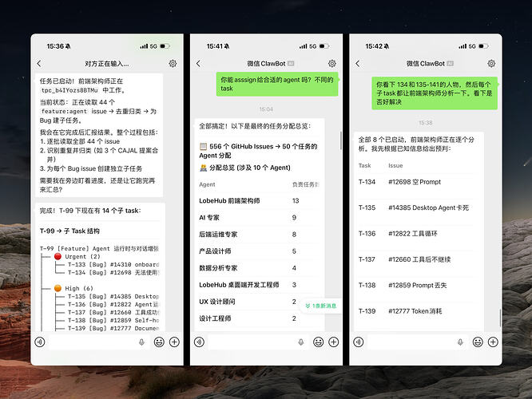Click tree item T-135 #14385 Desktop
Image resolution: width=532 pixels, height=399 pixels.
click(113, 296)
